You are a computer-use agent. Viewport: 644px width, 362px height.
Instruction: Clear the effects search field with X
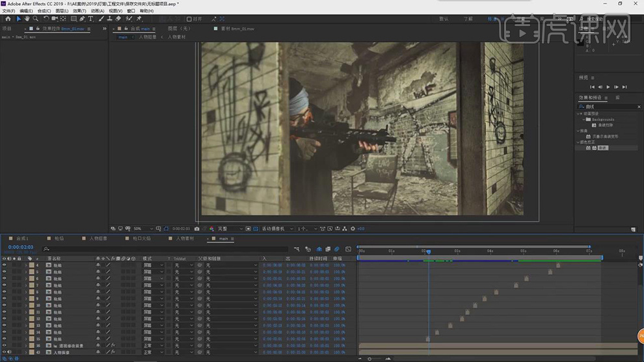(x=639, y=107)
